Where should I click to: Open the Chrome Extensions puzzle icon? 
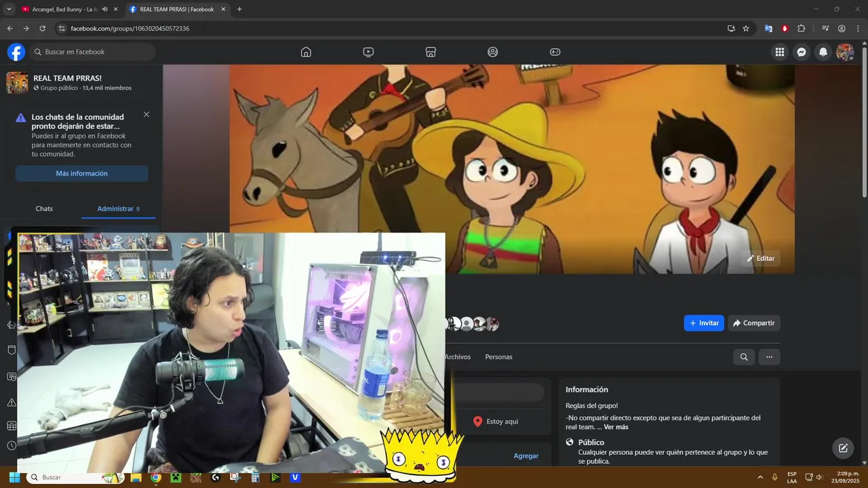802,28
